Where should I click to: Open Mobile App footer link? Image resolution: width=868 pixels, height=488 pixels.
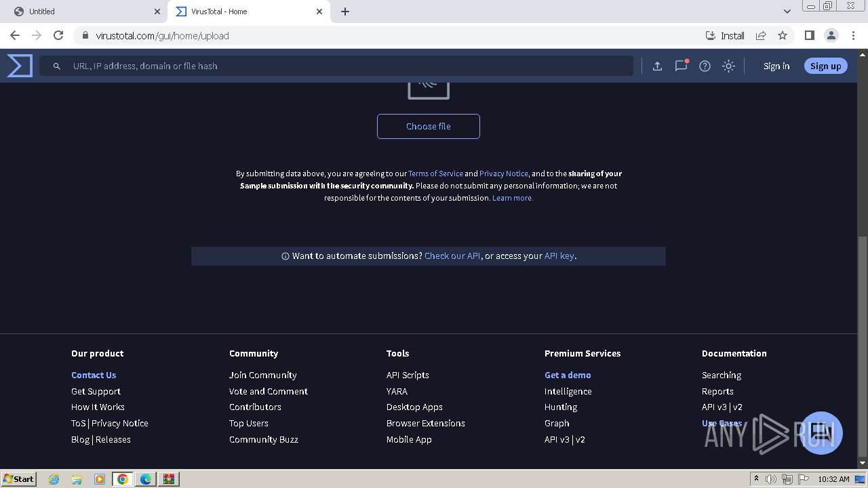[409, 439]
